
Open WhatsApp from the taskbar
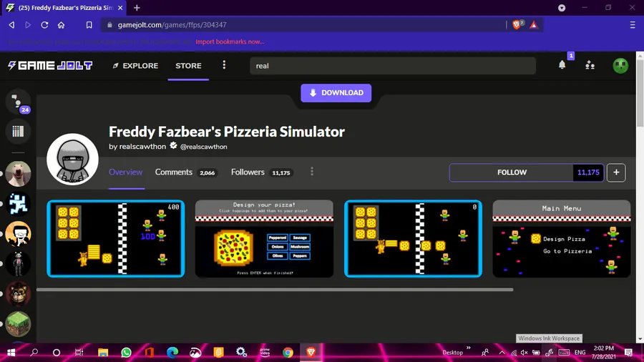pyautogui.click(x=126, y=353)
